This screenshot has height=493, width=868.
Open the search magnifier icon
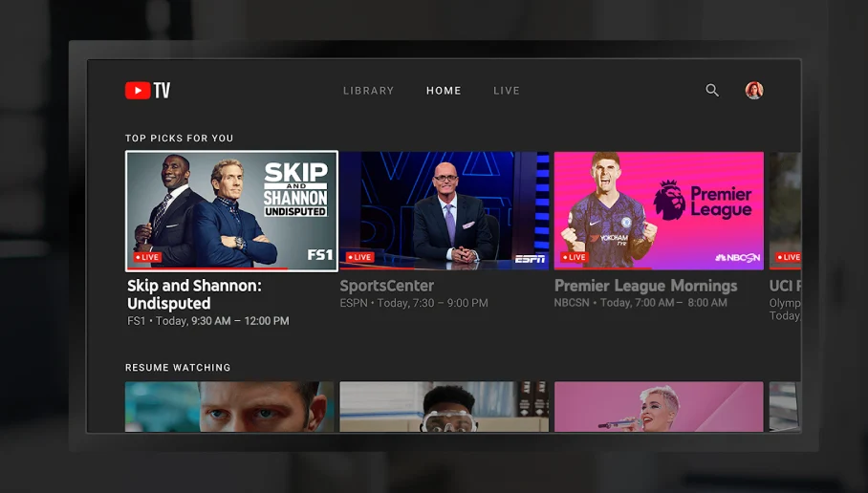pyautogui.click(x=712, y=90)
